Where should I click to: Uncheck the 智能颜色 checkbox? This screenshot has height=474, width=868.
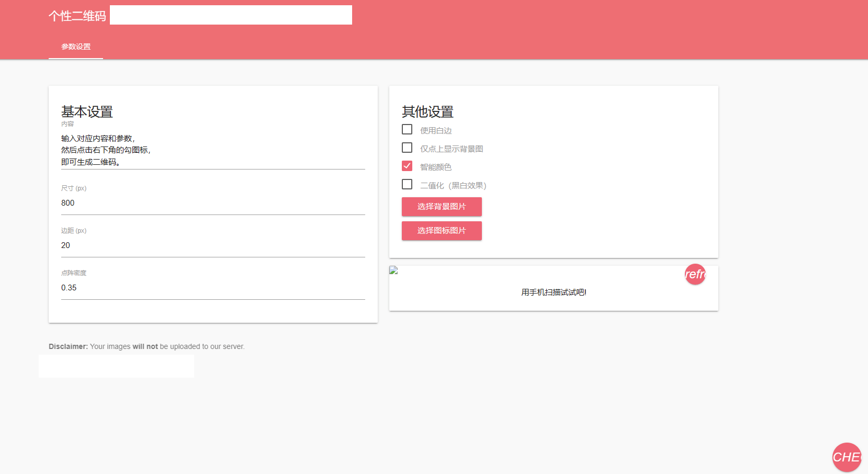click(407, 166)
